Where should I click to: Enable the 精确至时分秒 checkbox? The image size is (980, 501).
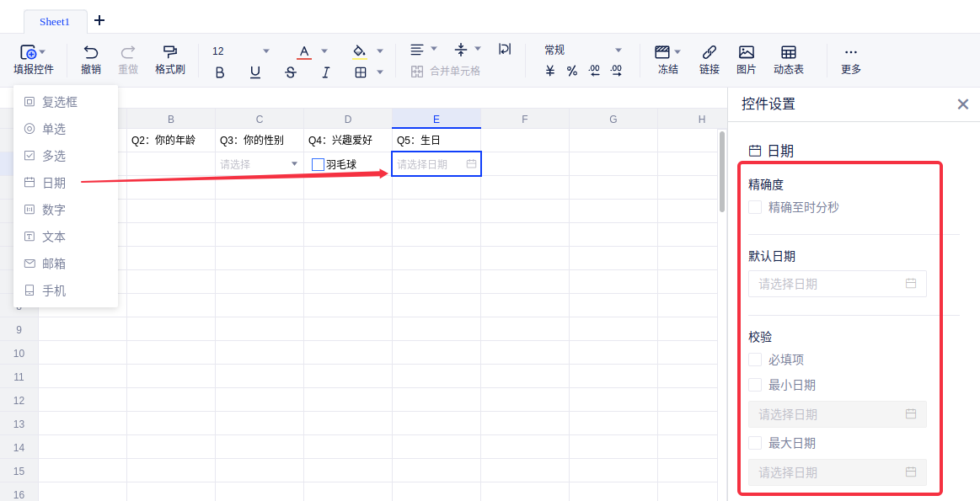(x=756, y=207)
